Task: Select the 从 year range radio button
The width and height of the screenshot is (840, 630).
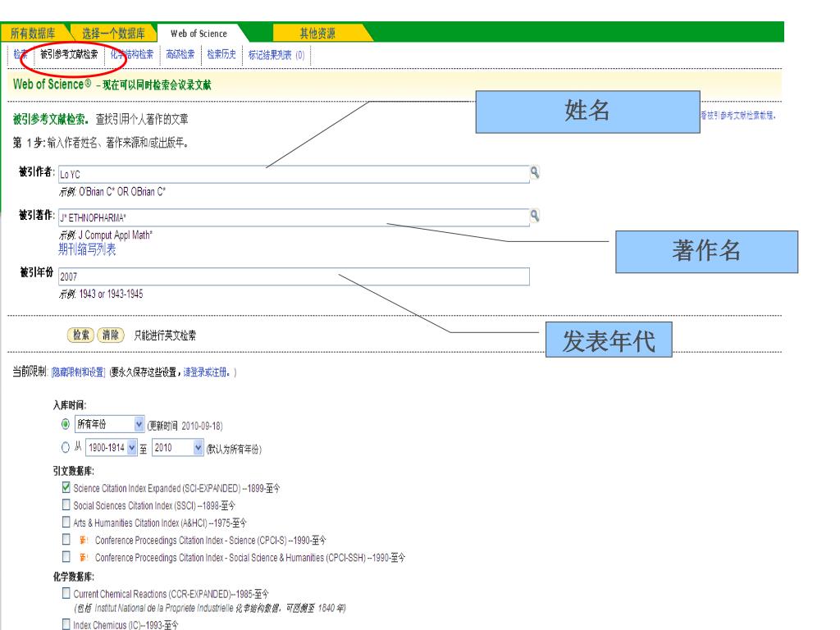Action: point(66,447)
